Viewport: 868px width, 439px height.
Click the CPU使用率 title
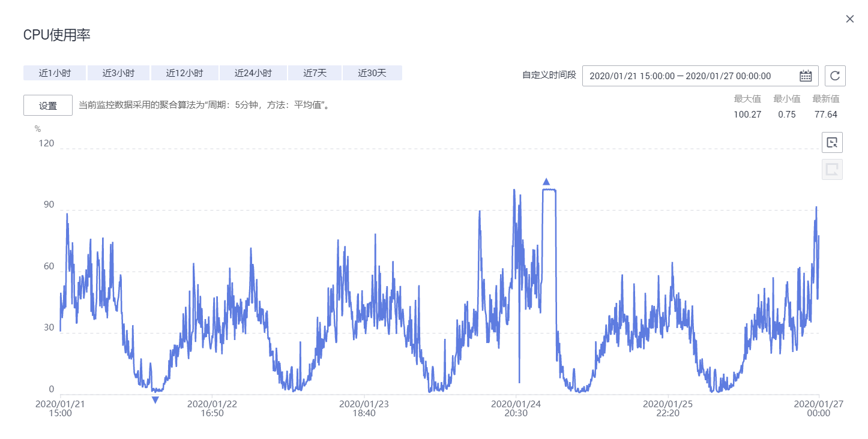tap(56, 35)
